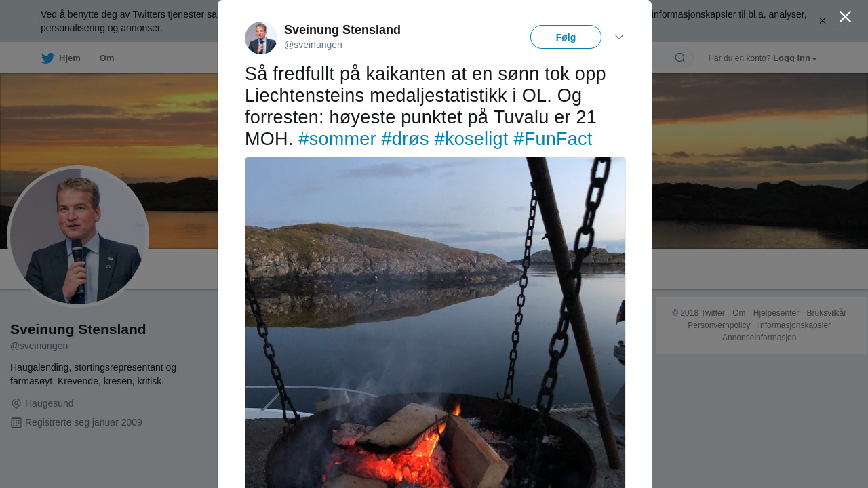Go to the Hjem tab
Image resolution: width=868 pixels, height=488 pixels.
click(61, 58)
